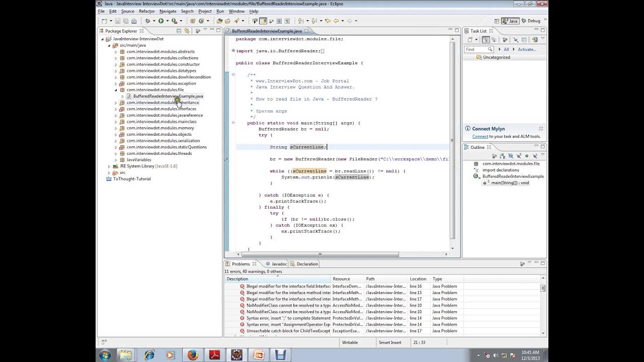Toggle Hide Non-Public Members in Outline
This screenshot has width=644, height=362.
pos(527,156)
